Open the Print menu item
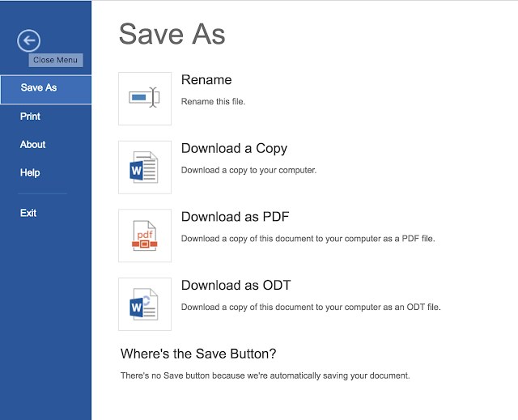Viewport: 518px width, 420px height. [x=30, y=117]
